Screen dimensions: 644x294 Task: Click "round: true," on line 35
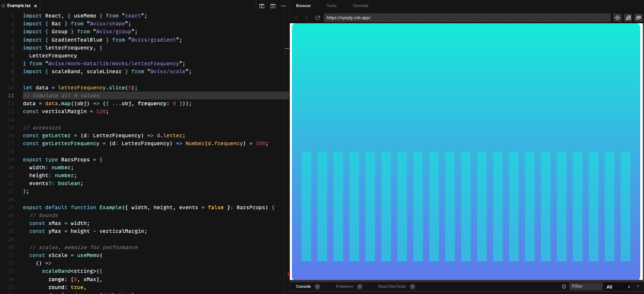67,287
